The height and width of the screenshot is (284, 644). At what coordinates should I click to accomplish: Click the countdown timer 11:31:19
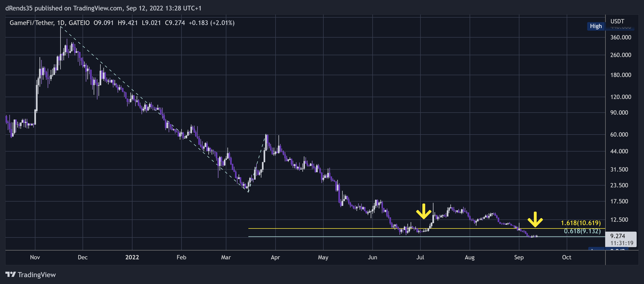click(622, 243)
